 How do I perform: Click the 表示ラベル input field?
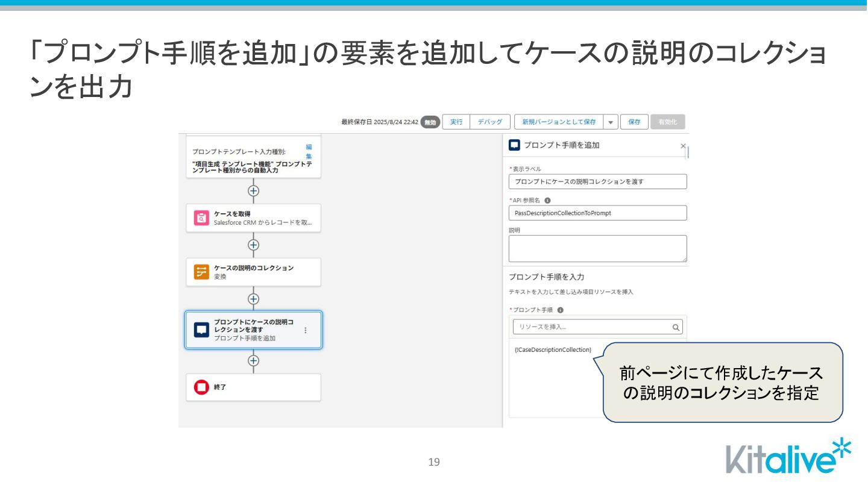coord(598,181)
